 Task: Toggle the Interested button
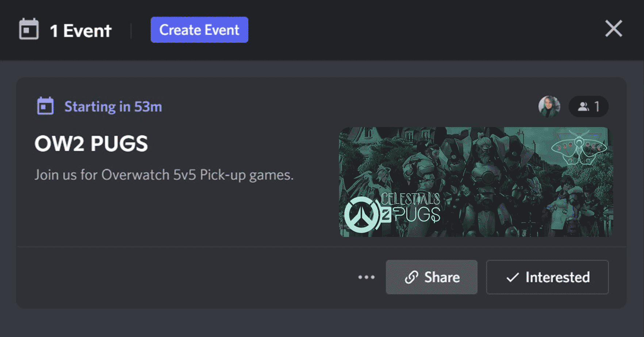point(547,277)
